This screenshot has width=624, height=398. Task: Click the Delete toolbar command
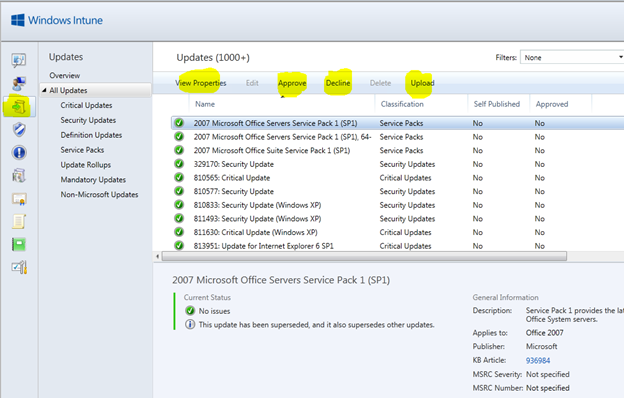coord(380,83)
